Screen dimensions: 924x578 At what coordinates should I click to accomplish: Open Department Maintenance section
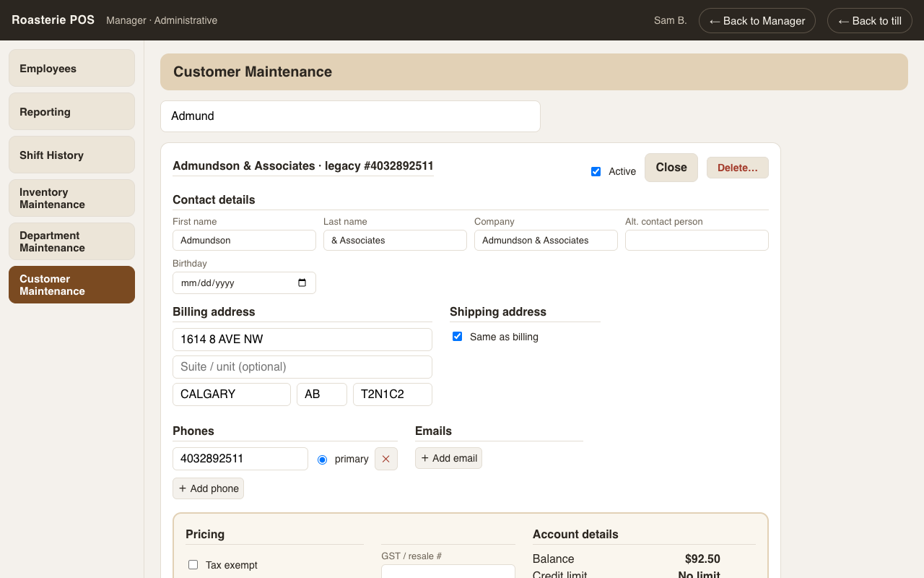[x=71, y=241]
